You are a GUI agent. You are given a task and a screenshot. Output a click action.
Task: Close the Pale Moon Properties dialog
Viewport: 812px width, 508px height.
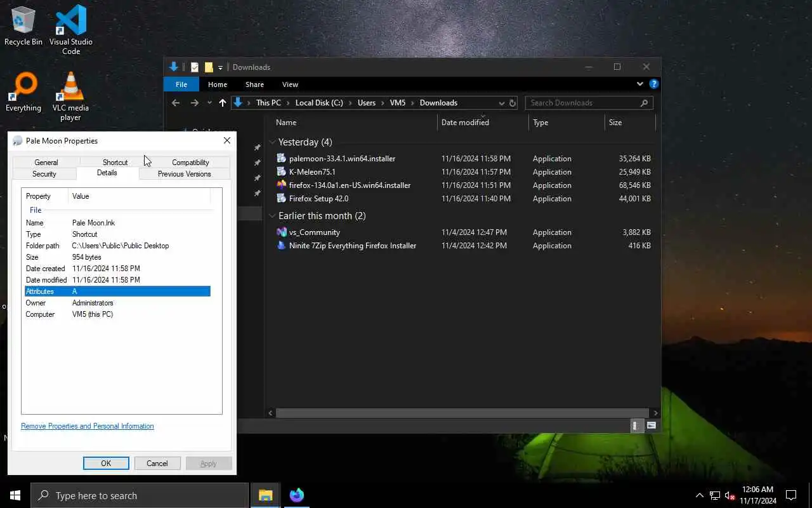point(227,141)
